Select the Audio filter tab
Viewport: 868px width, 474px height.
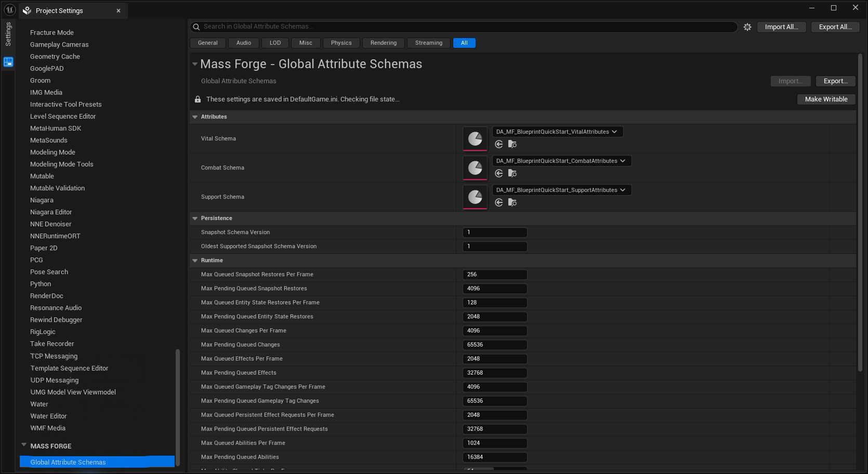pos(244,43)
